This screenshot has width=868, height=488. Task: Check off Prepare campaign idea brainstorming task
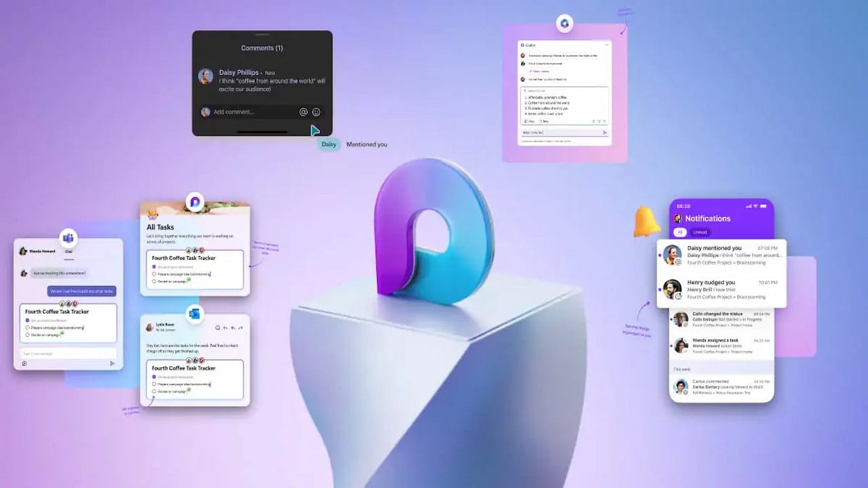(155, 384)
